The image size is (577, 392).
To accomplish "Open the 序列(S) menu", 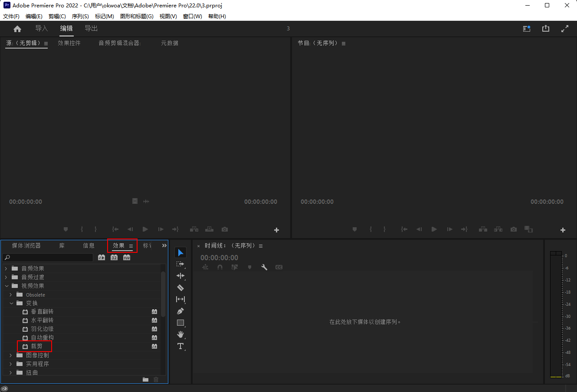I will click(80, 16).
